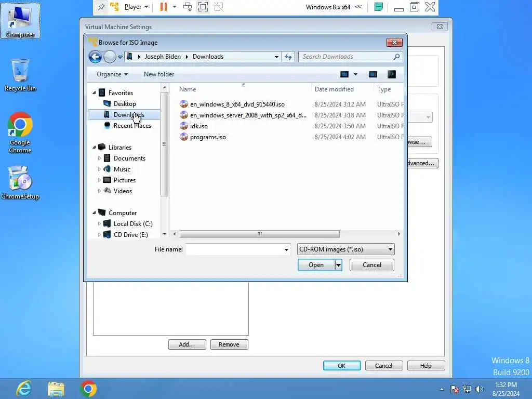The image size is (532, 399).
Task: Open the Organize menu
Action: coord(112,74)
